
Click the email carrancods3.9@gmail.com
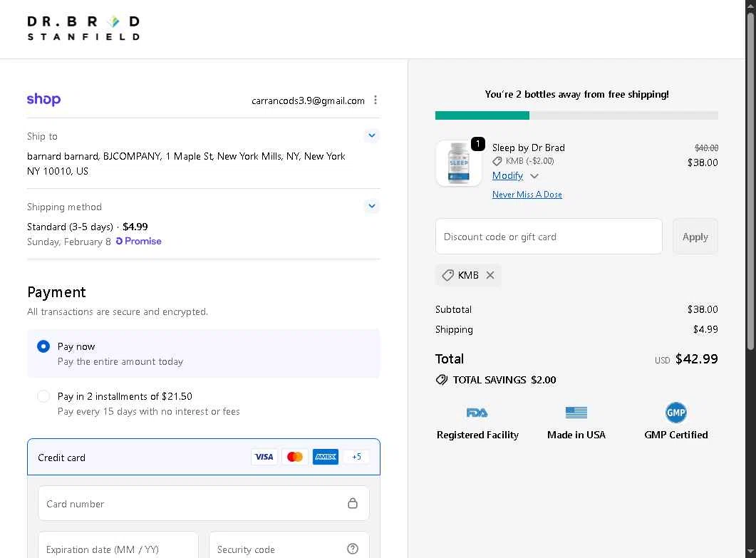[308, 100]
